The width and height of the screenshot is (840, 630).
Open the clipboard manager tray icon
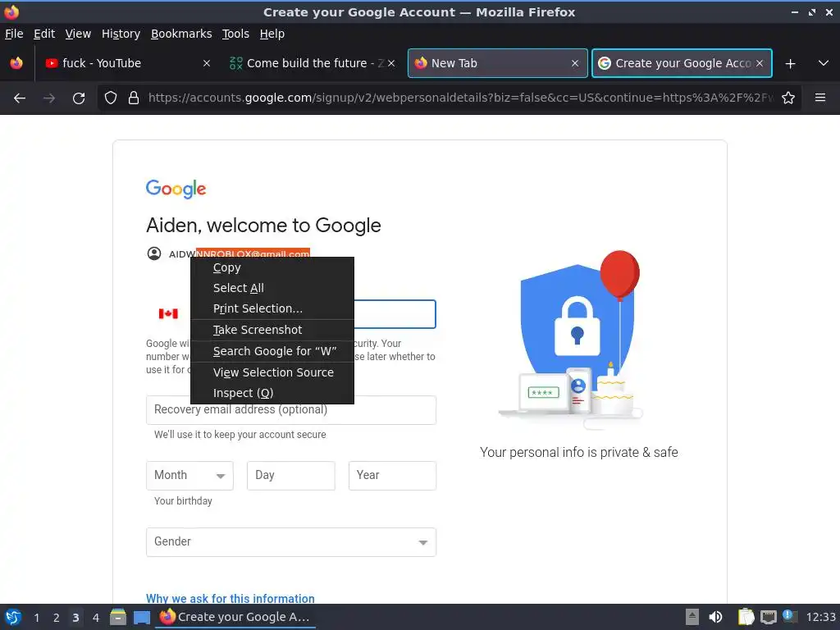(x=745, y=617)
